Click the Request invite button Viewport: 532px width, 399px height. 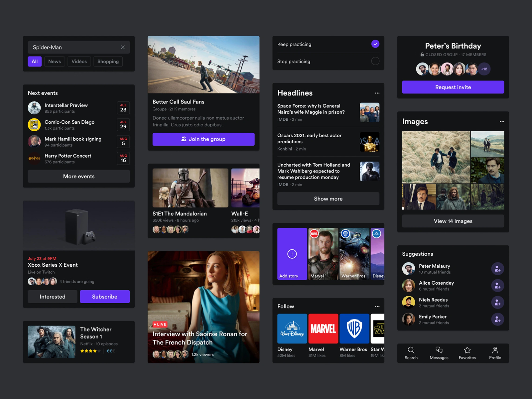pyautogui.click(x=453, y=87)
